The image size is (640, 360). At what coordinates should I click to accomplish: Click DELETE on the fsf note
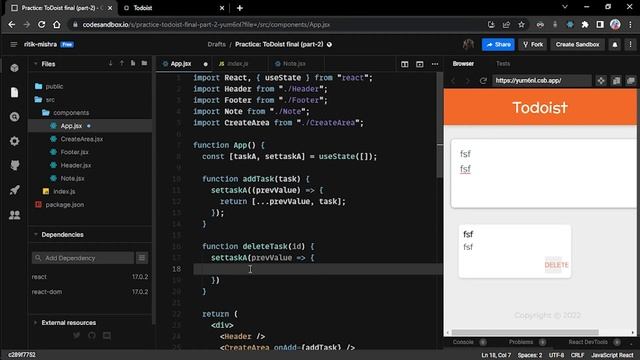click(x=556, y=265)
